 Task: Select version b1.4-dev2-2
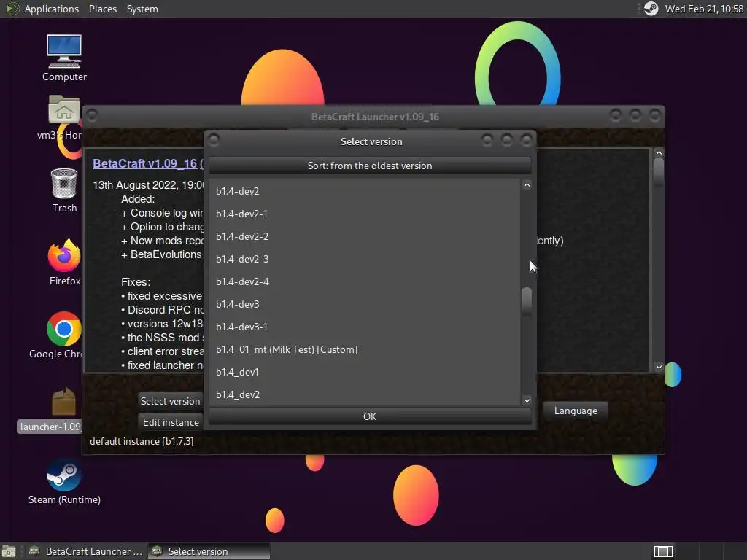pyautogui.click(x=365, y=236)
